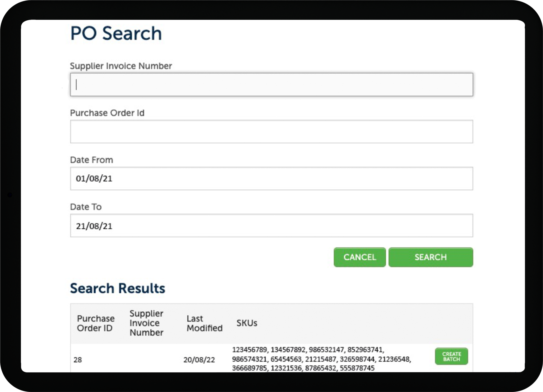This screenshot has height=392, width=543.
Task: Click the 20/08/22 last modified date cell
Action: point(199,360)
